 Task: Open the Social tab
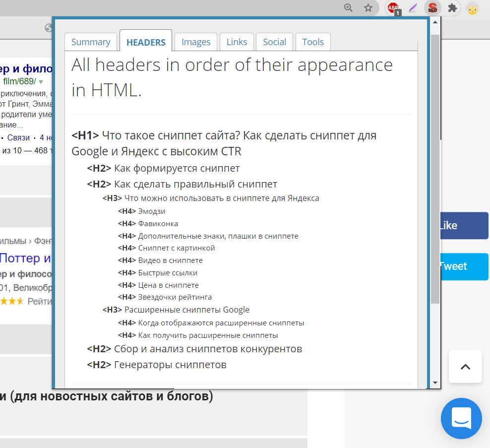point(275,42)
